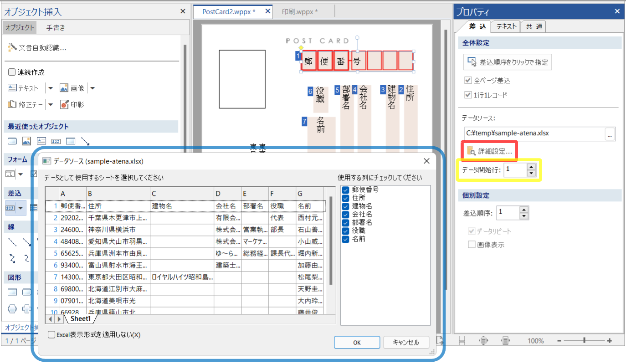Decrease the 差込順序 value
This screenshot has width=626, height=364.
(524, 215)
